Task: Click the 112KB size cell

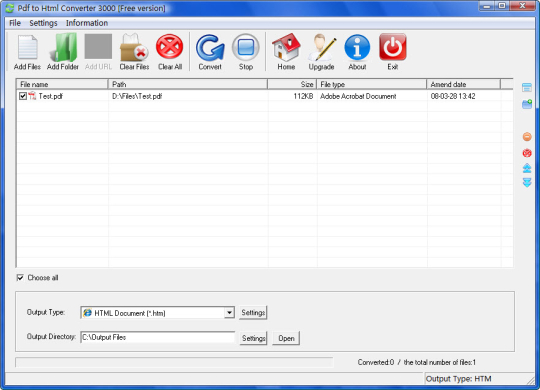Action: click(303, 96)
